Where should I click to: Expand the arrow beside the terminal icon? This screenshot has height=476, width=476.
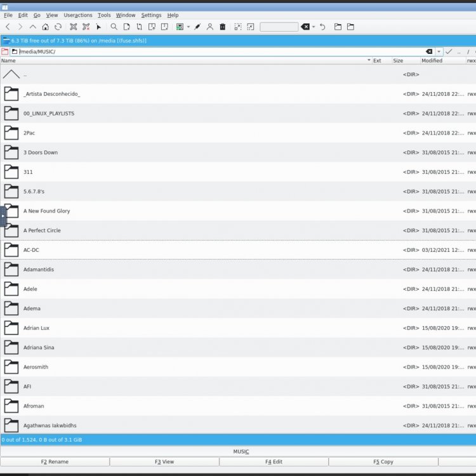coord(188,27)
